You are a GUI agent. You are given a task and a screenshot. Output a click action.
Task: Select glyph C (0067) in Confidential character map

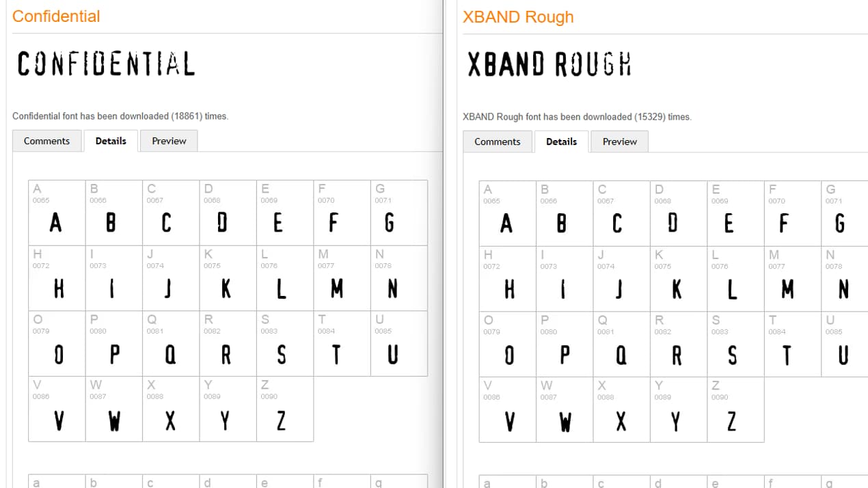pyautogui.click(x=171, y=213)
